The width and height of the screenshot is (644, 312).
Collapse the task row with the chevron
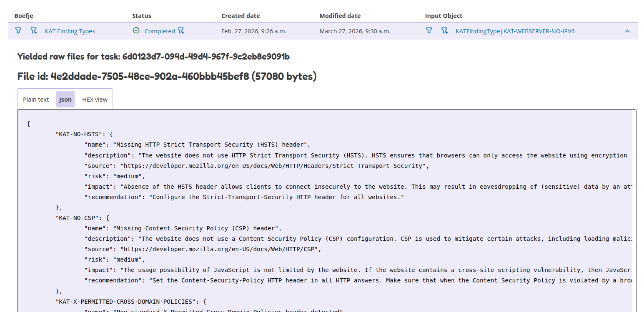[627, 31]
